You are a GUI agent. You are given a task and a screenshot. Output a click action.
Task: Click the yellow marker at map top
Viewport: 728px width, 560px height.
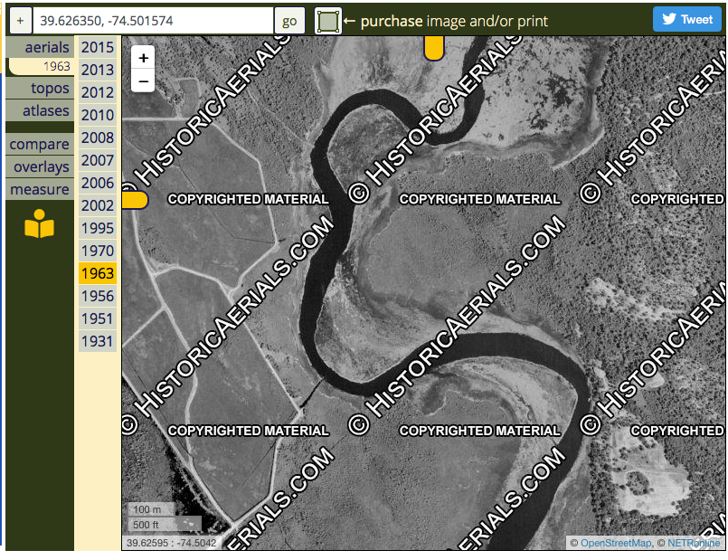pos(434,48)
